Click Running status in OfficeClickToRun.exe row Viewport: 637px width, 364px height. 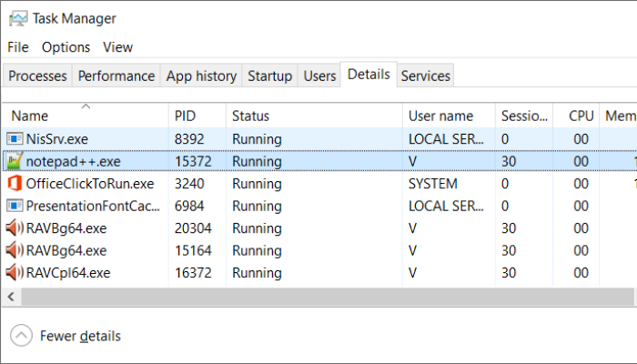click(x=257, y=184)
